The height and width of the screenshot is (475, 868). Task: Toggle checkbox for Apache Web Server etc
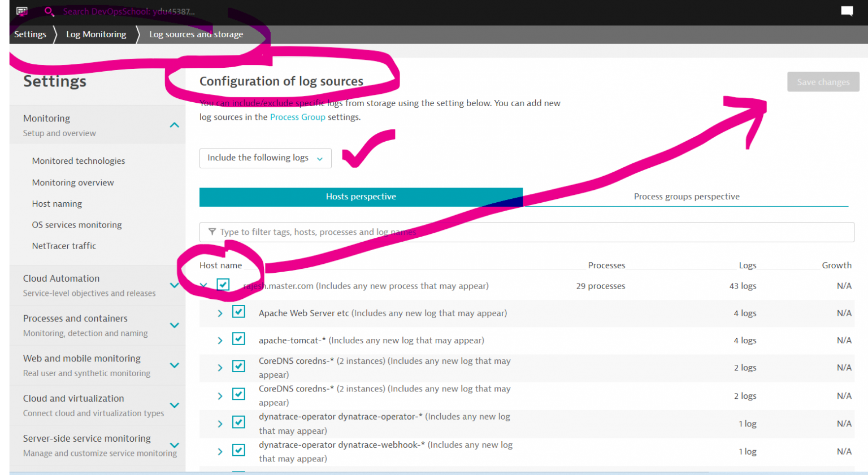point(239,312)
